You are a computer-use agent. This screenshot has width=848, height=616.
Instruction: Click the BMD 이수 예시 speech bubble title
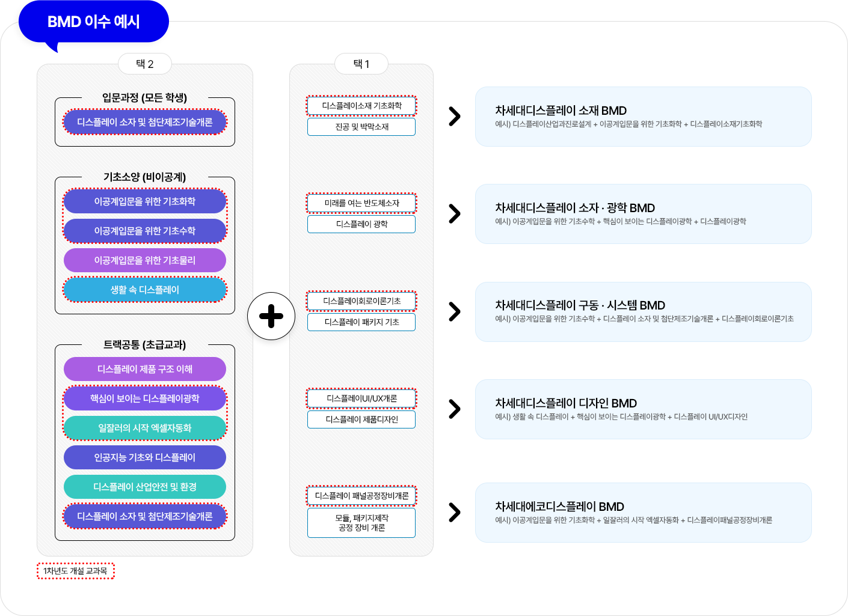pos(94,22)
